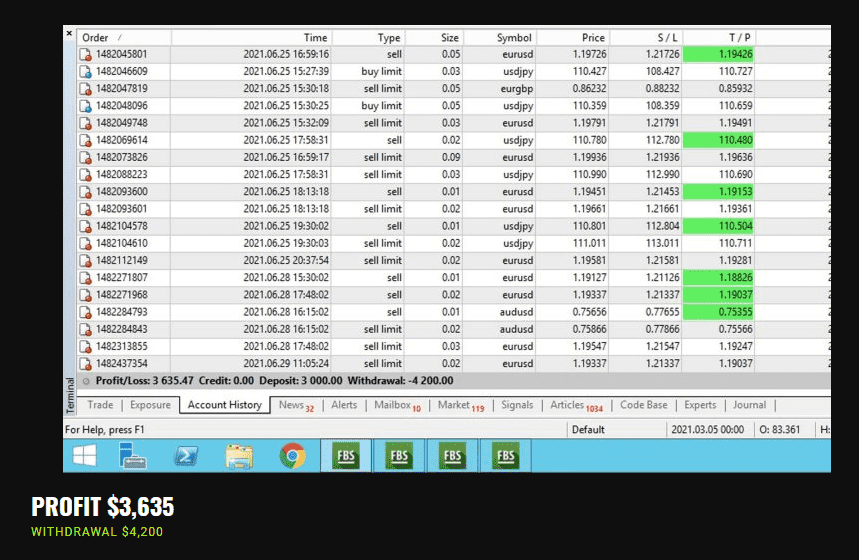Sort by the Type column header
Image resolution: width=859 pixels, height=560 pixels.
368,37
